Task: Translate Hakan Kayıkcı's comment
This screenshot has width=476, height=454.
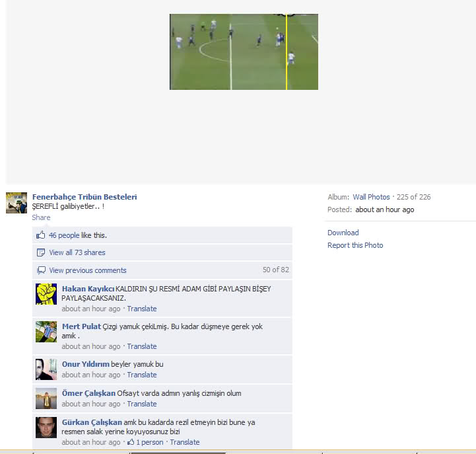Action: point(142,309)
